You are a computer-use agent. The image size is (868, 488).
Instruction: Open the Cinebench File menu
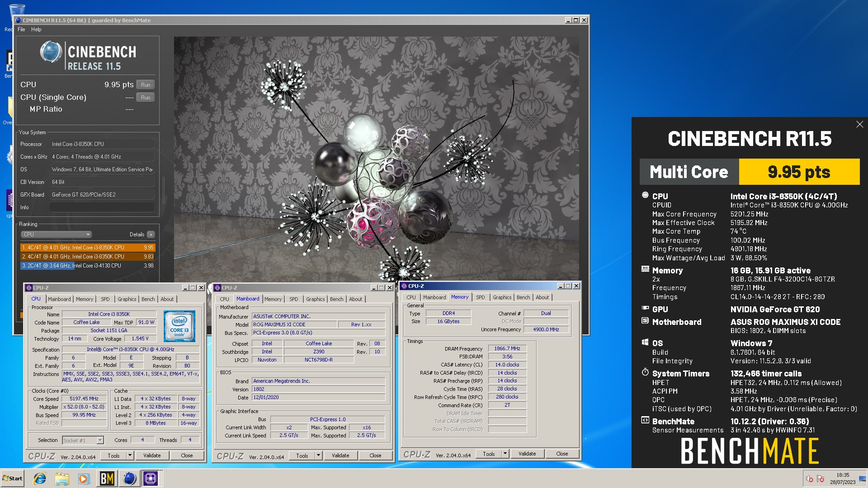click(x=21, y=29)
